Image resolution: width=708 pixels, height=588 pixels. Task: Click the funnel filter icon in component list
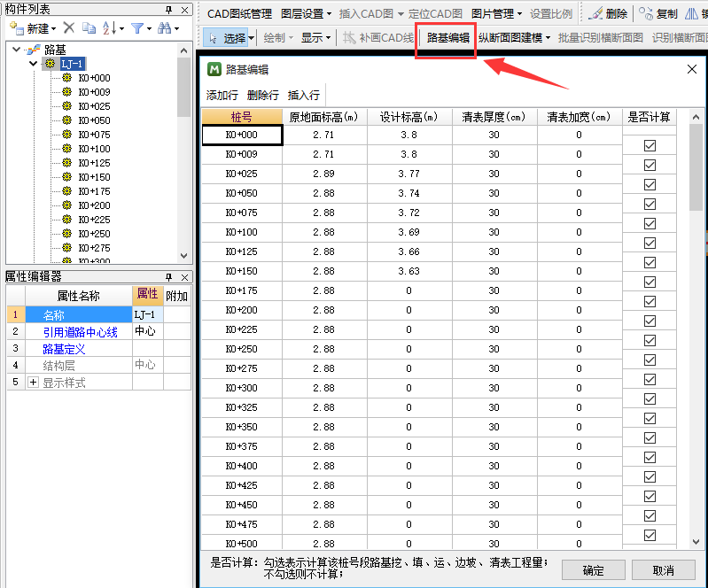click(x=137, y=28)
